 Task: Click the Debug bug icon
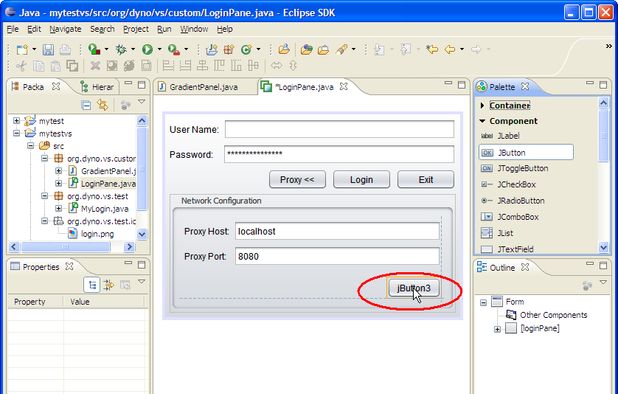(121, 50)
